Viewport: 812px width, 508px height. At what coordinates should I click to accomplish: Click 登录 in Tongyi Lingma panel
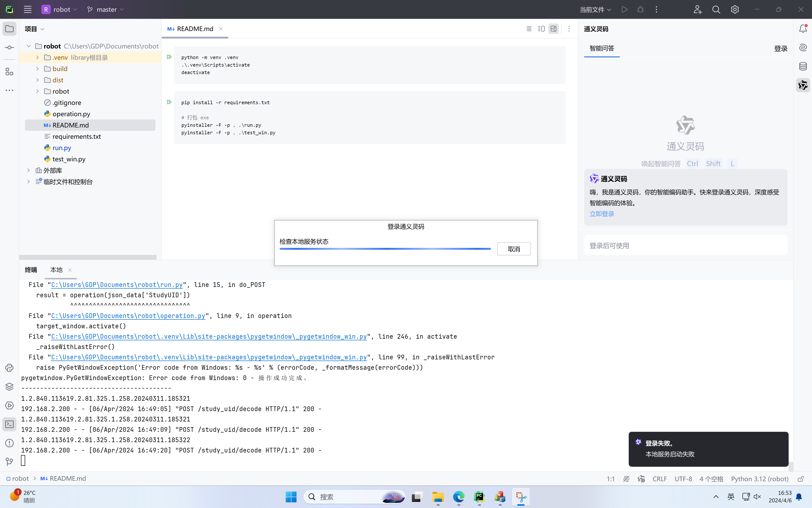point(781,49)
